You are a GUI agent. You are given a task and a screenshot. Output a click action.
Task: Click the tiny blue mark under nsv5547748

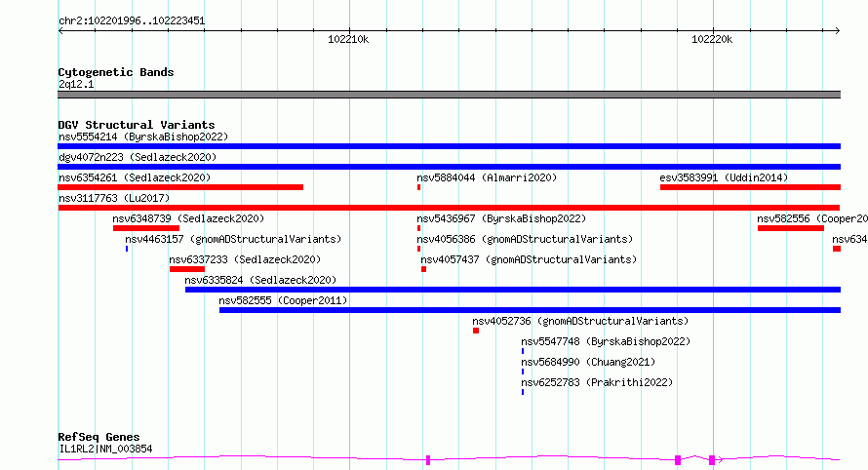point(523,351)
